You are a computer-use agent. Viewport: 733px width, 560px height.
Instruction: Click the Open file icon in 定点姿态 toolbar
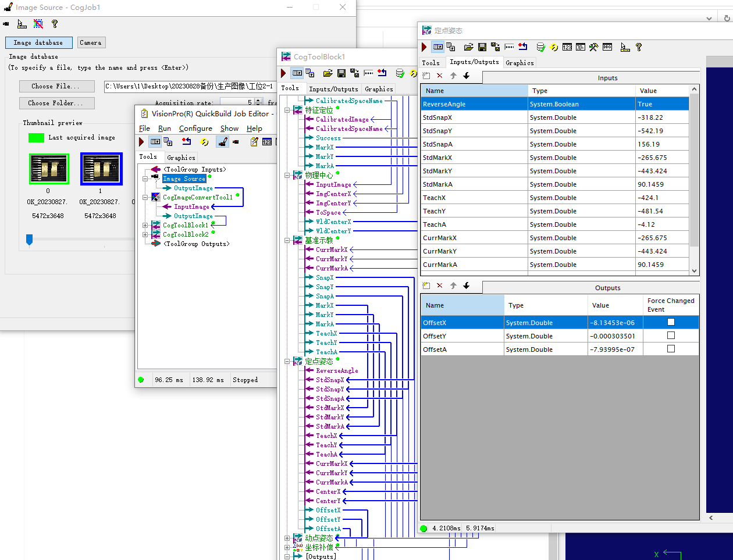point(468,47)
